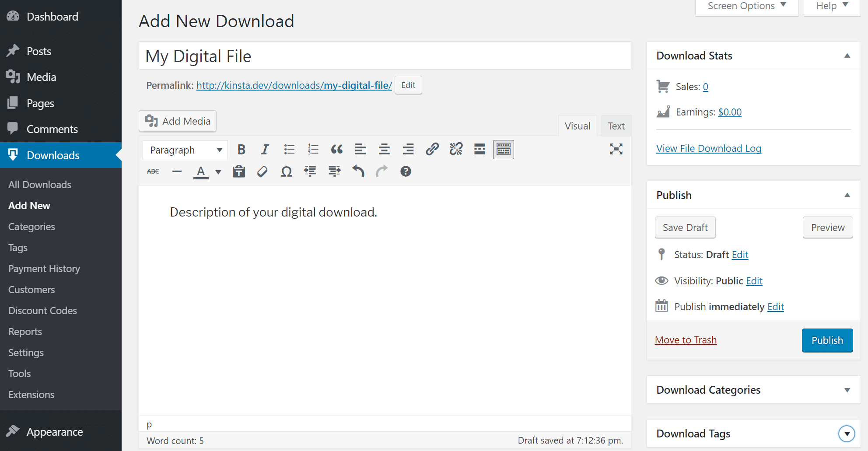Switch to the Text editor tab

click(616, 126)
